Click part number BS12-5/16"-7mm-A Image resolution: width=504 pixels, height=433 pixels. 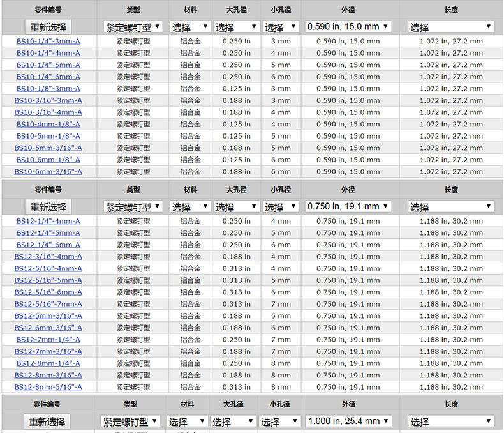pyautogui.click(x=48, y=304)
